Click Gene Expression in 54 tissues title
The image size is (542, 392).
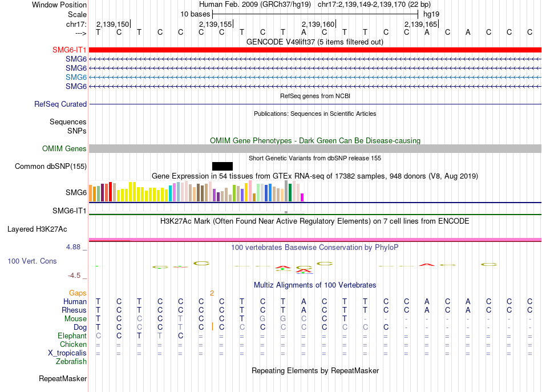pyautogui.click(x=315, y=176)
